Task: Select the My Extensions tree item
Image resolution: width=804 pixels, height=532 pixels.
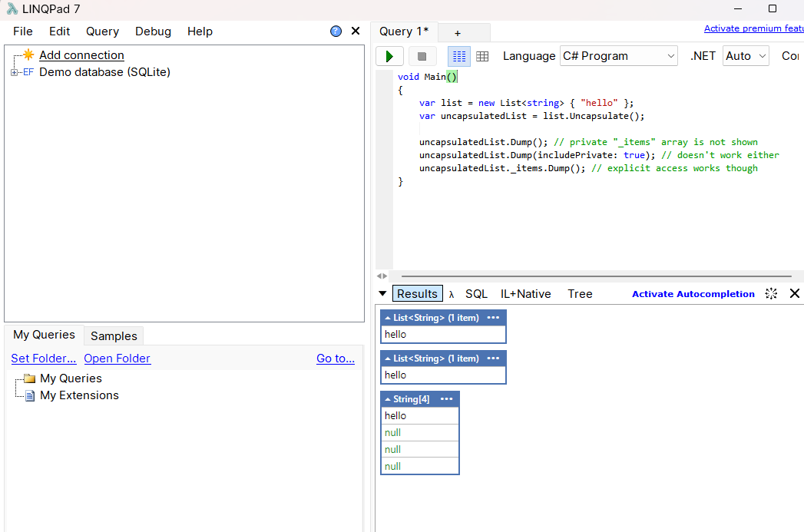Action: 79,395
